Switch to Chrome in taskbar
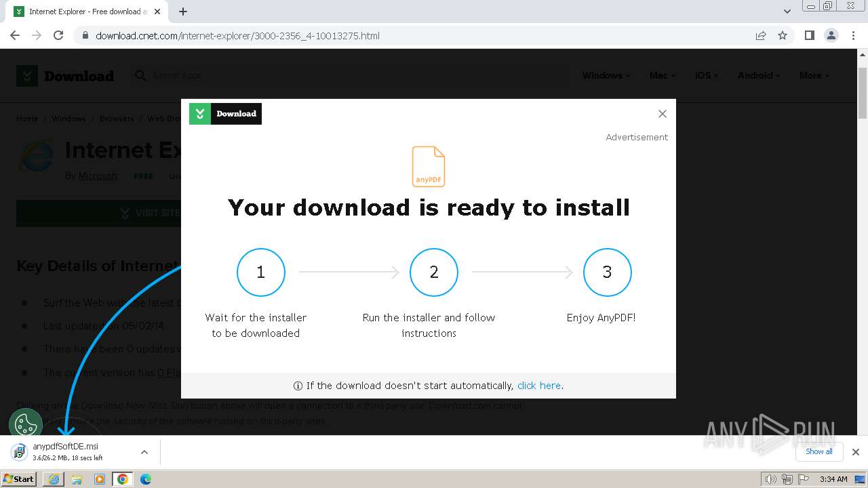Viewport: 868px width, 488px height. tap(123, 479)
